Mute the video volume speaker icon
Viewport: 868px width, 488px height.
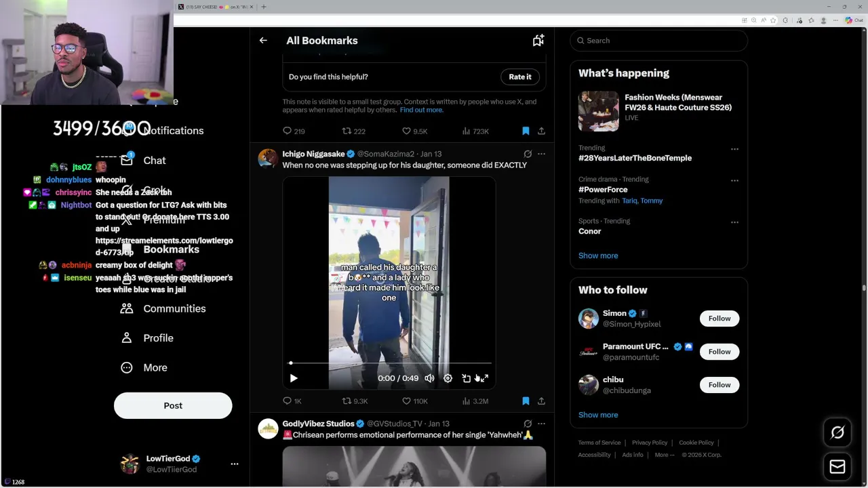(429, 378)
